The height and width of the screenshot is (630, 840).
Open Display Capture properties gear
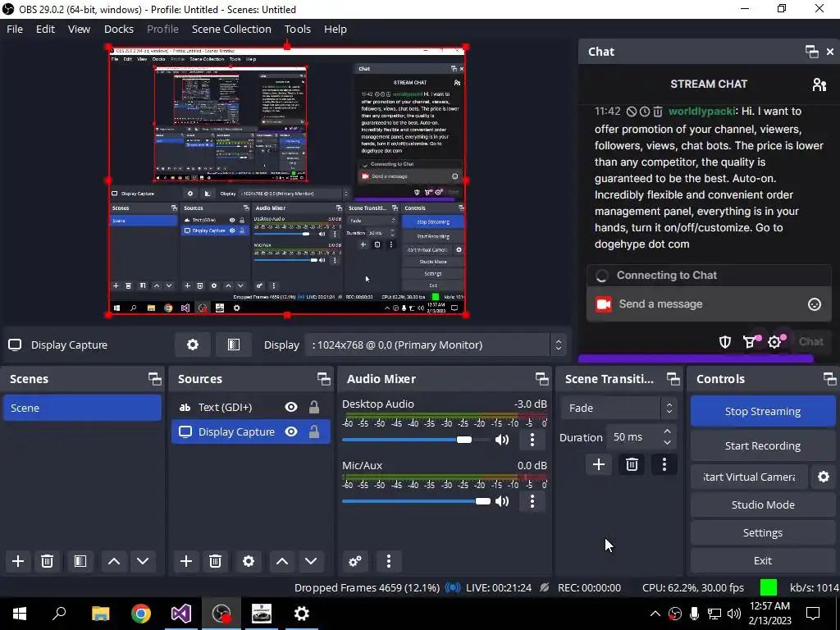[x=192, y=345]
